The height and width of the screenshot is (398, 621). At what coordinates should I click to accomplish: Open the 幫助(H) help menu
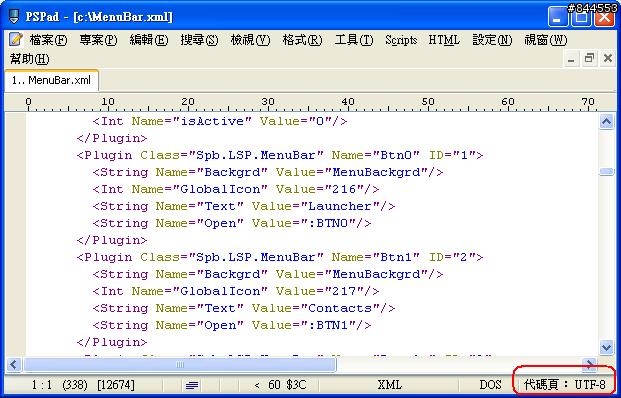coord(30,59)
